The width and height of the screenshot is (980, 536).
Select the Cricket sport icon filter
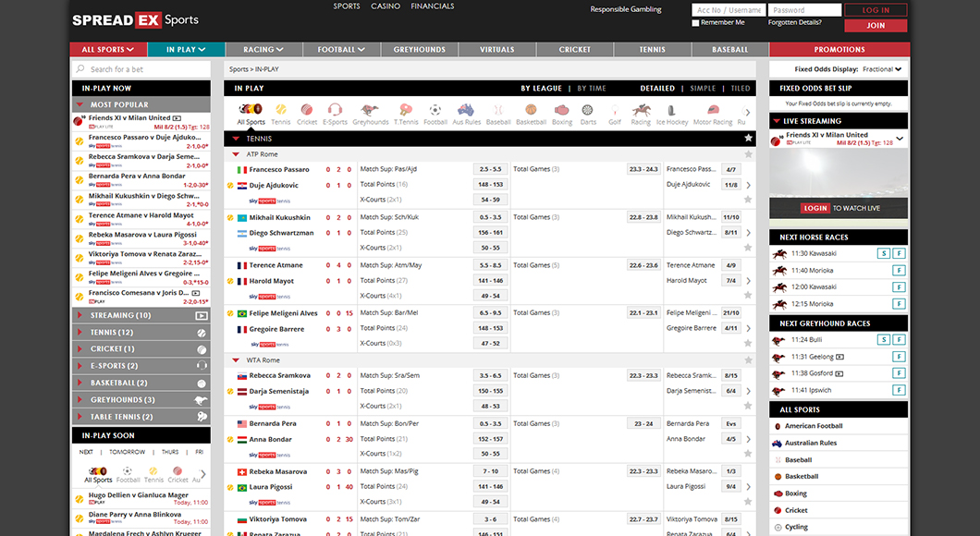coord(307,114)
